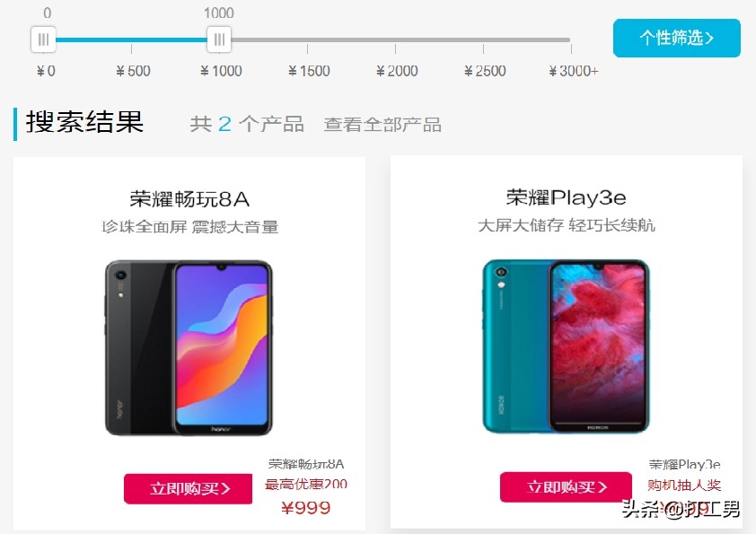Click the minimum price slider handle at 0
This screenshot has width=756, height=534.
(x=43, y=39)
